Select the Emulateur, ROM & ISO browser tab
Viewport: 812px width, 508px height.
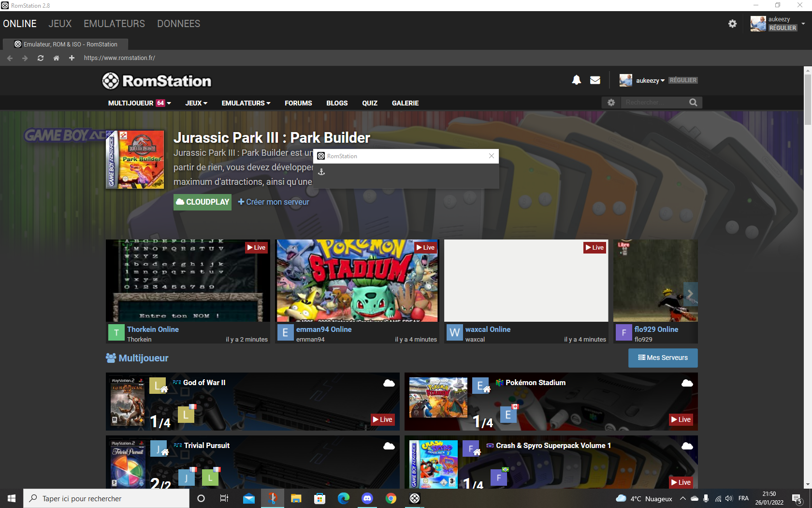66,44
